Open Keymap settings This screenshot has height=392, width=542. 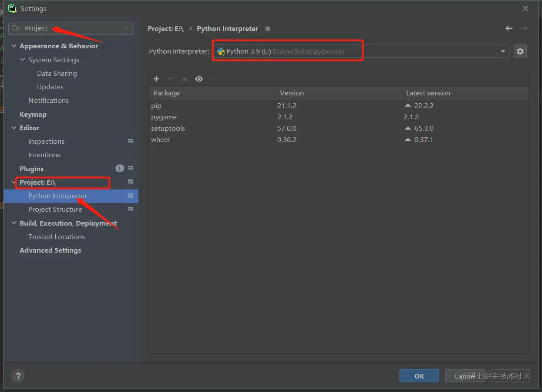pos(33,114)
